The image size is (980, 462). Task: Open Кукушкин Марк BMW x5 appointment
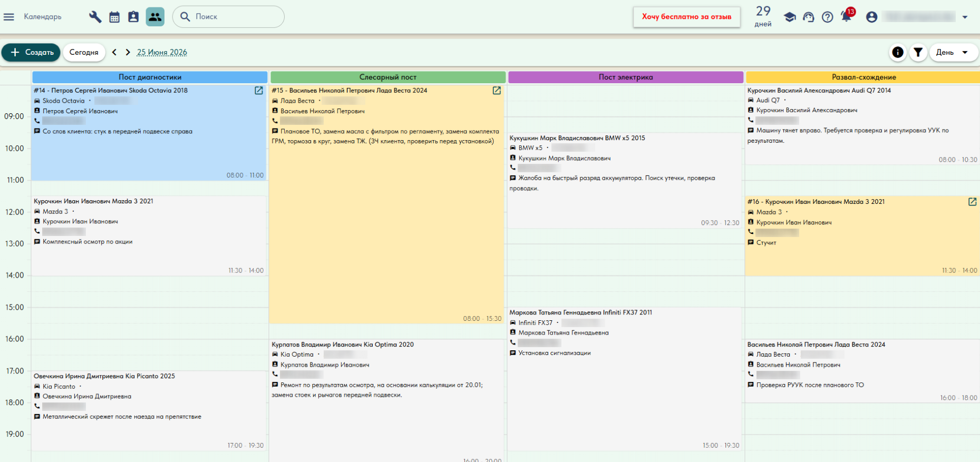(x=625, y=181)
